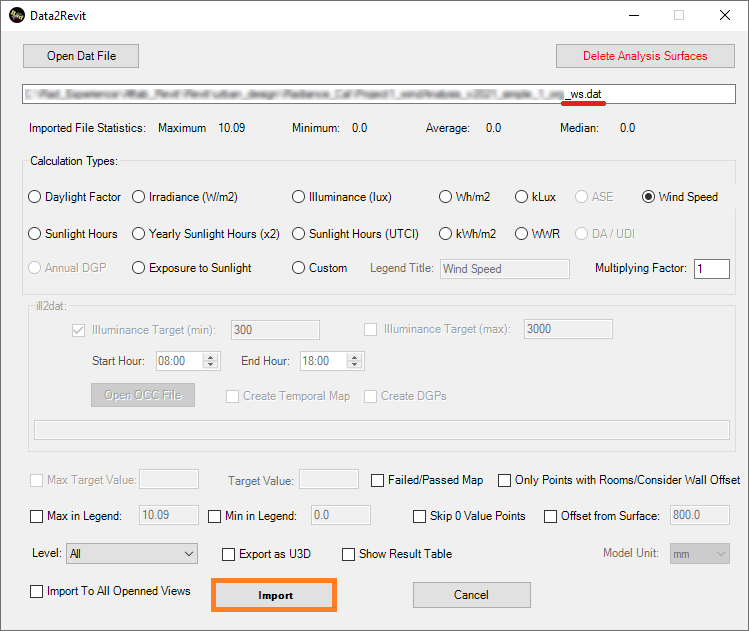Click the Data2Revit app icon in title bar
Screen dimensions: 749x631
(x=17, y=15)
